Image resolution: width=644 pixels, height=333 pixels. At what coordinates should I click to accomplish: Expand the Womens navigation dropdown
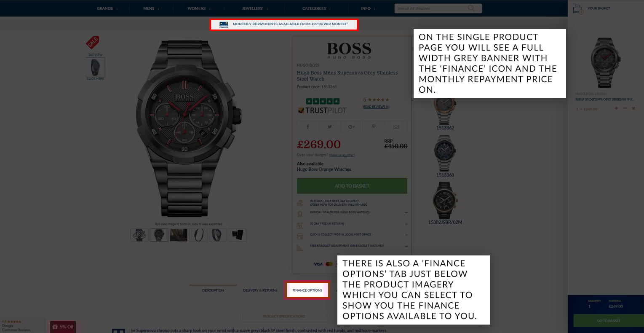click(x=199, y=8)
